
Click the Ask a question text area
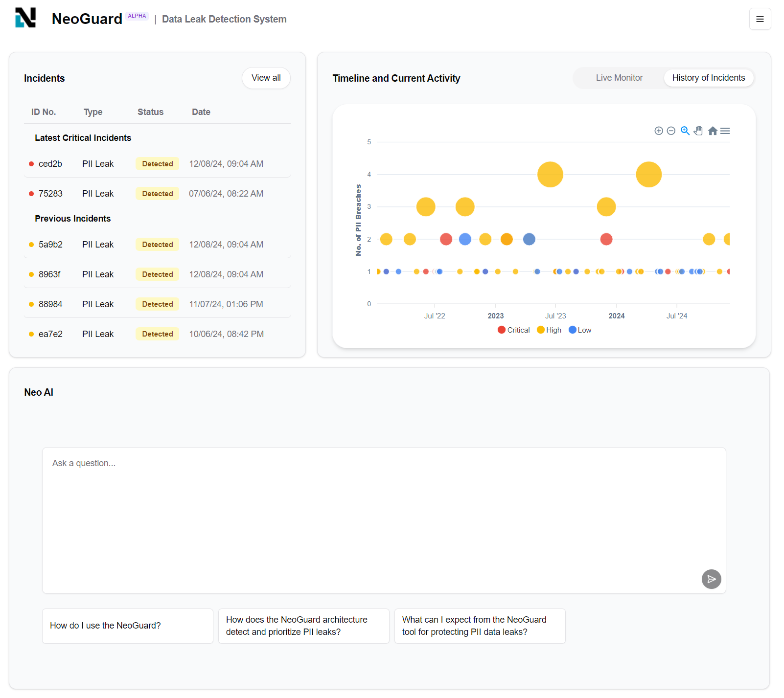(384, 520)
